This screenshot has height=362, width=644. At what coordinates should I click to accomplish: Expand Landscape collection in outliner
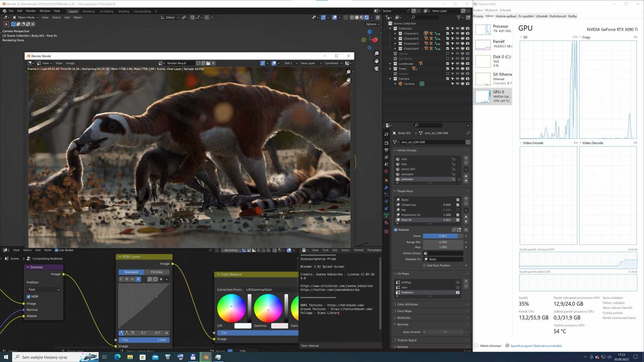[390, 64]
